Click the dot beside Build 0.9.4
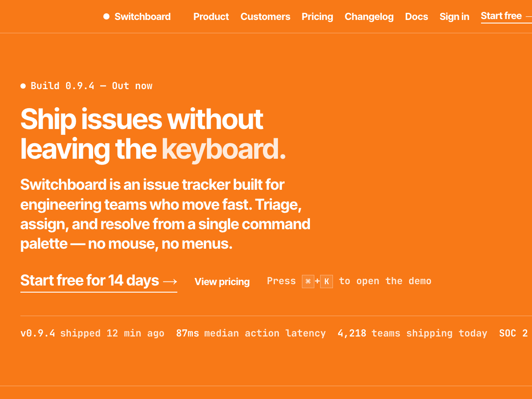The height and width of the screenshot is (399, 532). 23,86
